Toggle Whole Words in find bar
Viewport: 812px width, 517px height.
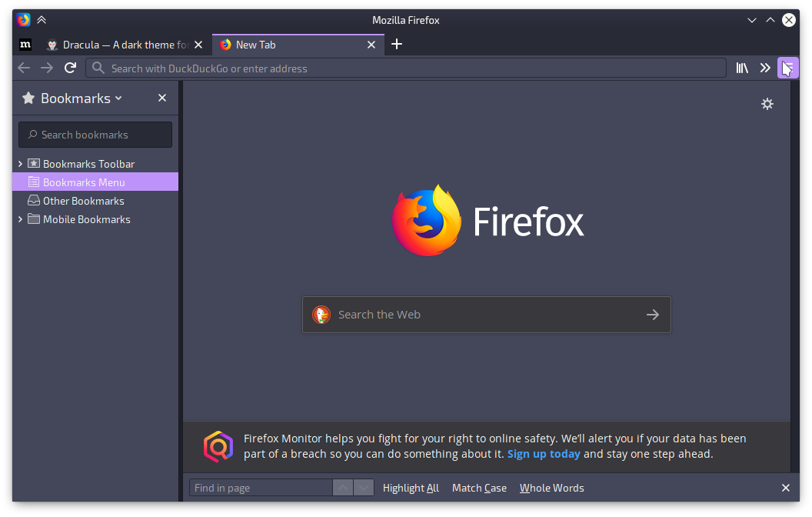(551, 488)
